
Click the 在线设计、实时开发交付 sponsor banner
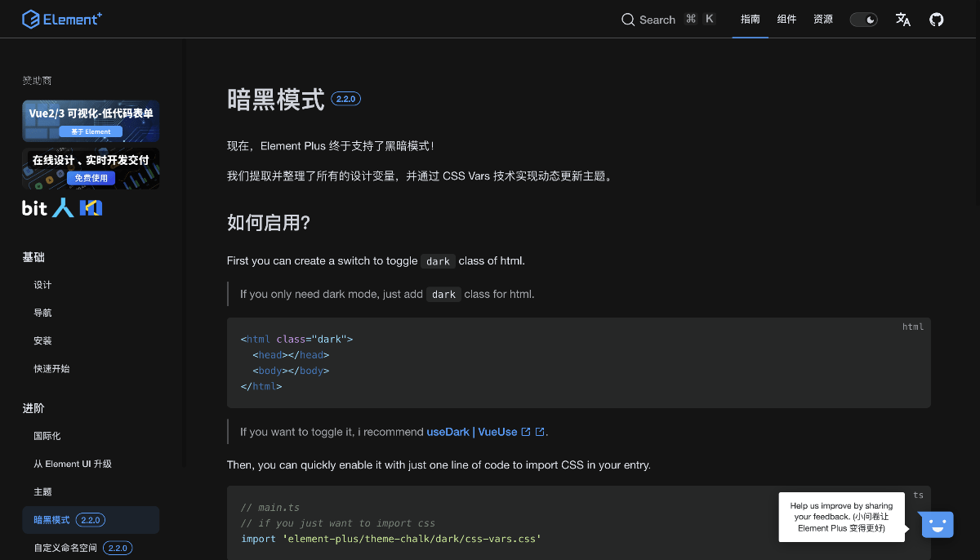pyautogui.click(x=91, y=167)
